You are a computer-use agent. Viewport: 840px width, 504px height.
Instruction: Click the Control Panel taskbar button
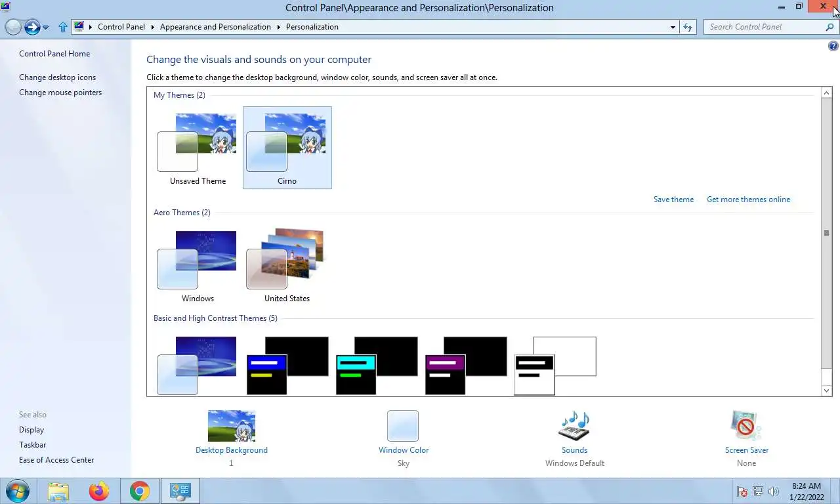click(180, 491)
